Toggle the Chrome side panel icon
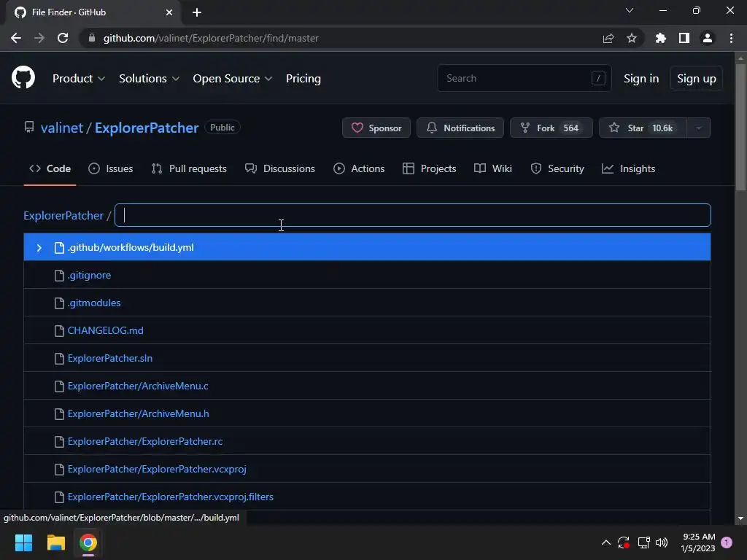The width and height of the screenshot is (747, 560). [x=684, y=38]
